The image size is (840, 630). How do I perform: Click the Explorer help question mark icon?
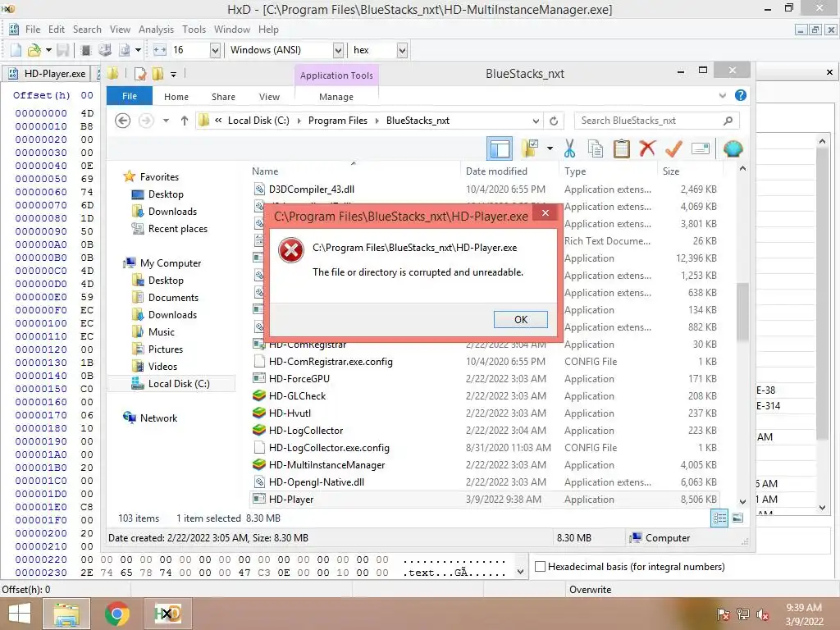[741, 95]
